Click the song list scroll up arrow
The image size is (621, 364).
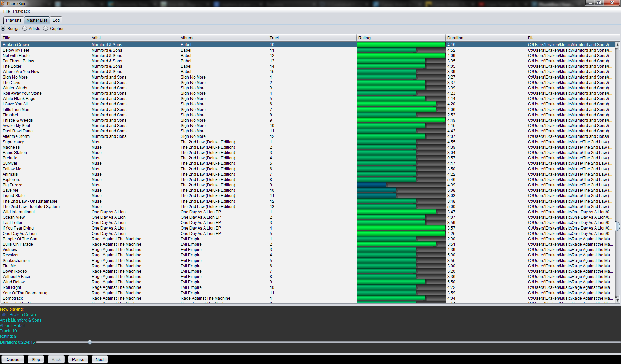pyautogui.click(x=618, y=44)
